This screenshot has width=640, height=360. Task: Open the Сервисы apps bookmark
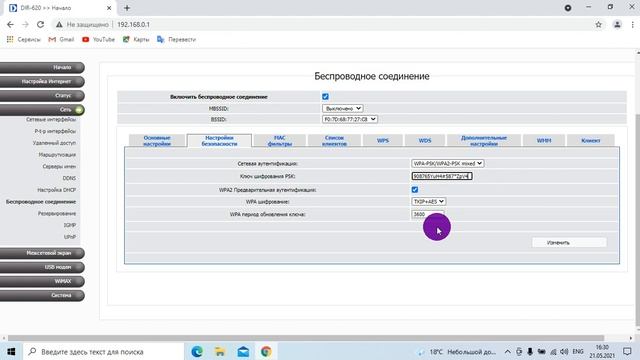click(x=24, y=39)
